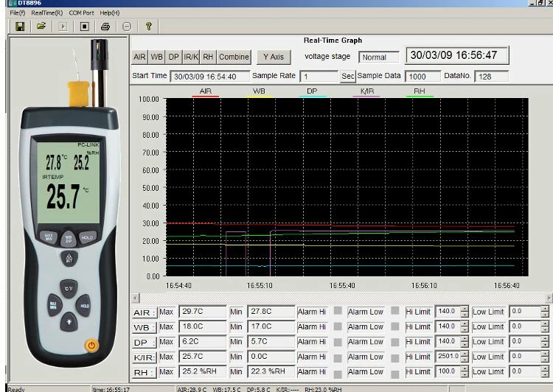The height and width of the screenshot is (392, 553).
Task: Increase the AIR Hi Limit with up arrow
Action: coord(464,309)
